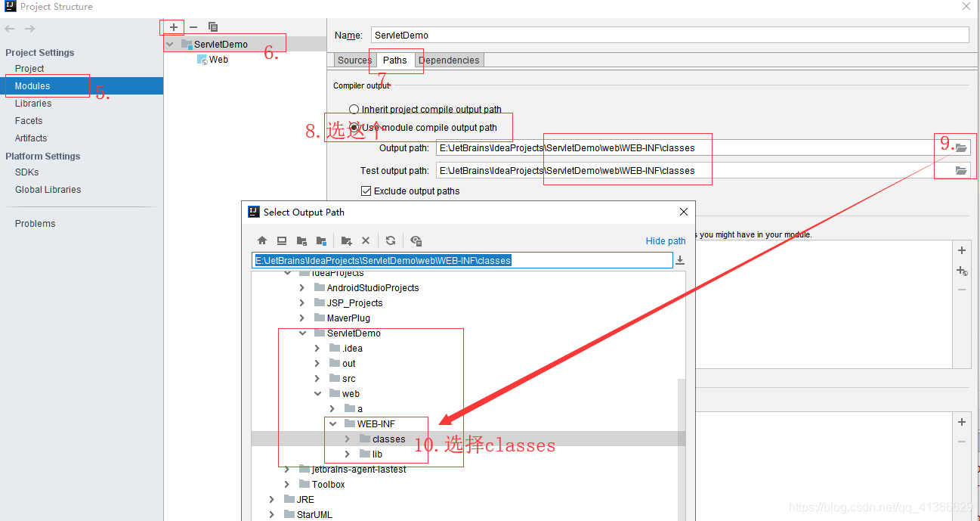Image resolution: width=980 pixels, height=521 pixels.
Task: Switch to the Dependencies tab
Action: tap(449, 60)
